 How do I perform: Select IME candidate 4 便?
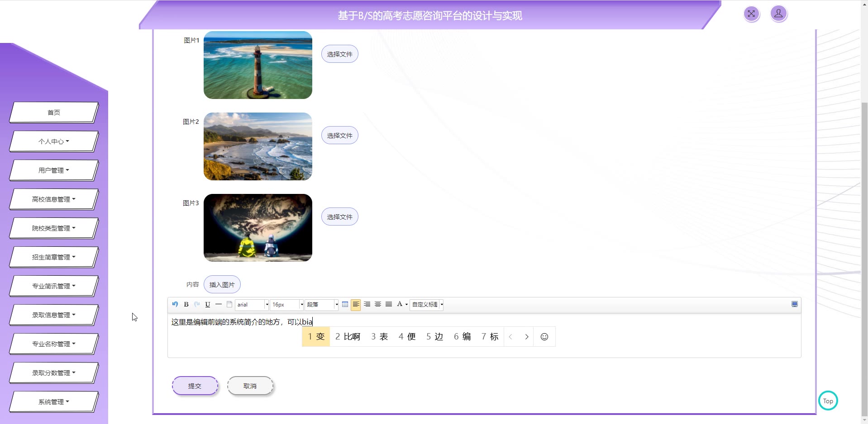click(407, 337)
